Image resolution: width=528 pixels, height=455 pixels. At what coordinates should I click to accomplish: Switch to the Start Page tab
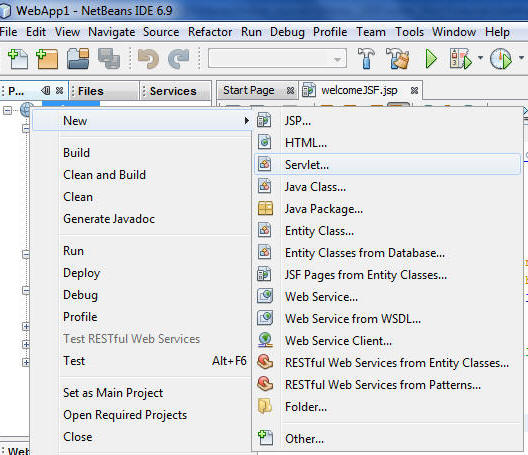pyautogui.click(x=249, y=90)
